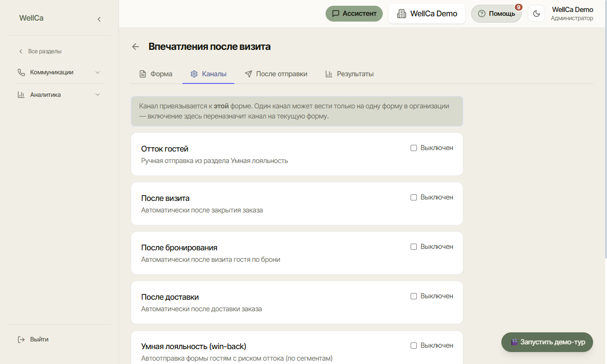The width and height of the screenshot is (607, 364).
Task: Click the notification badge showing 9
Action: coord(519,7)
